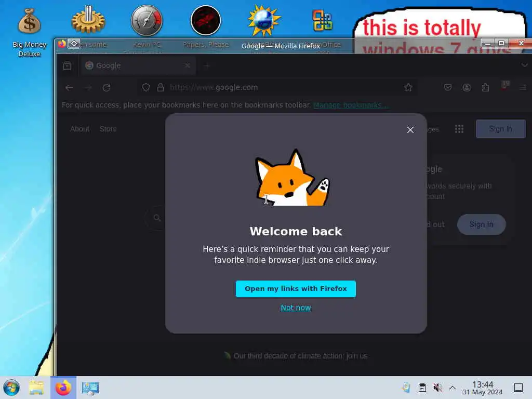The width and height of the screenshot is (532, 399).
Task: Click the red-badged extension toolbar icon
Action: tap(505, 86)
